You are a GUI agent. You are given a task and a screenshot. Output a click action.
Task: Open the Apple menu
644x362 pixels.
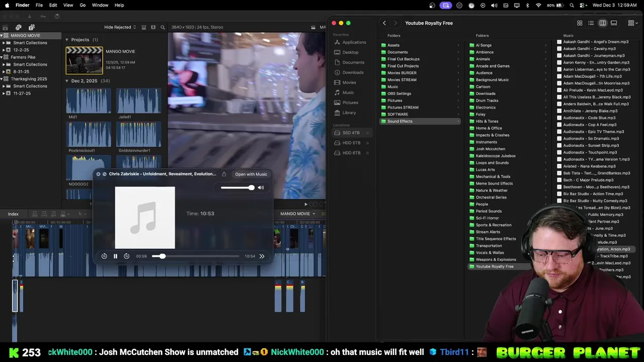pos(7,5)
